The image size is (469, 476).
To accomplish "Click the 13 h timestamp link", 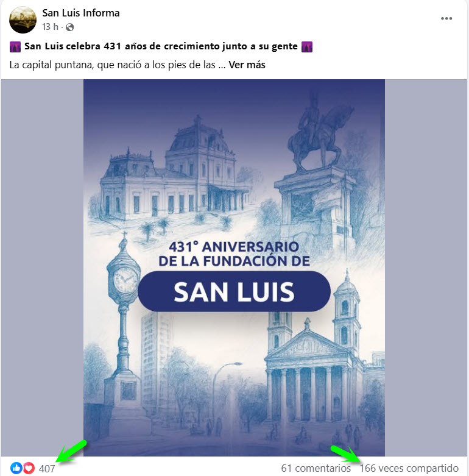I will click(x=50, y=27).
